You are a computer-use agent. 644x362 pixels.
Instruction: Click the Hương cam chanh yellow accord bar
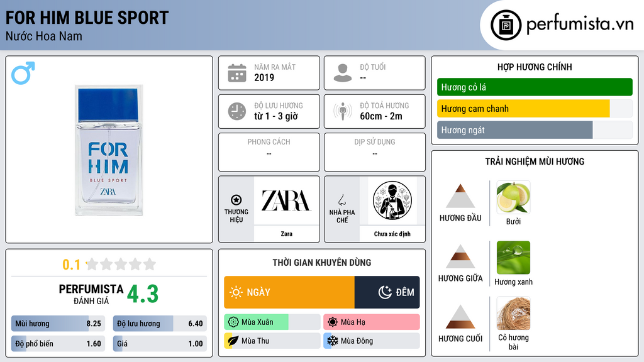coord(535,108)
